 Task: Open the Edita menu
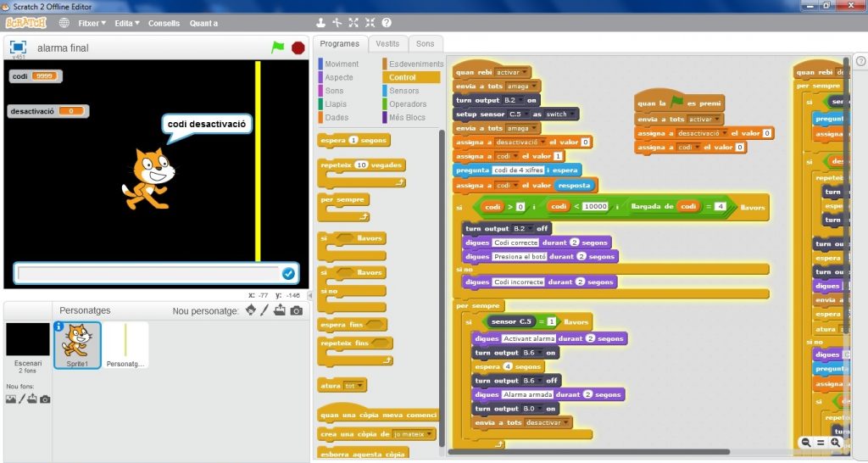pos(127,23)
